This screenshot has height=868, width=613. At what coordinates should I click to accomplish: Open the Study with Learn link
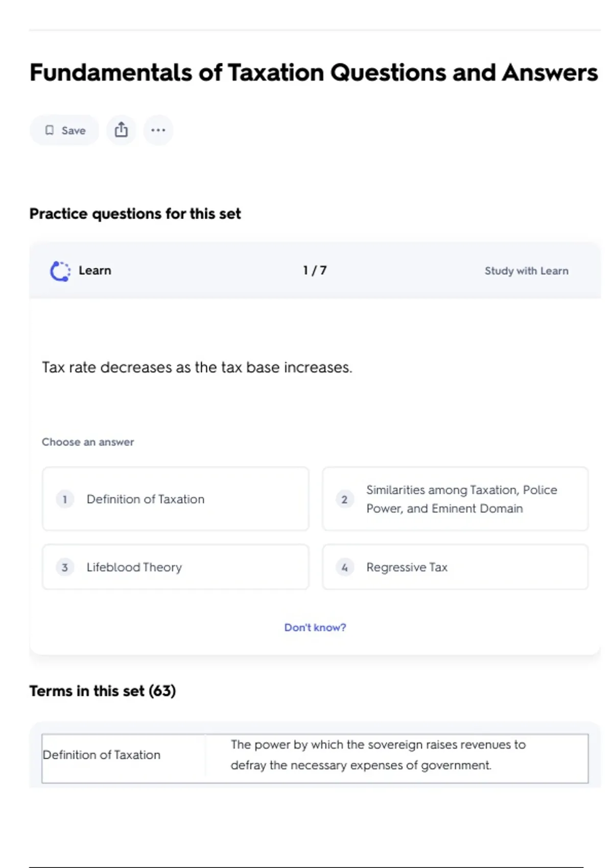tap(526, 271)
